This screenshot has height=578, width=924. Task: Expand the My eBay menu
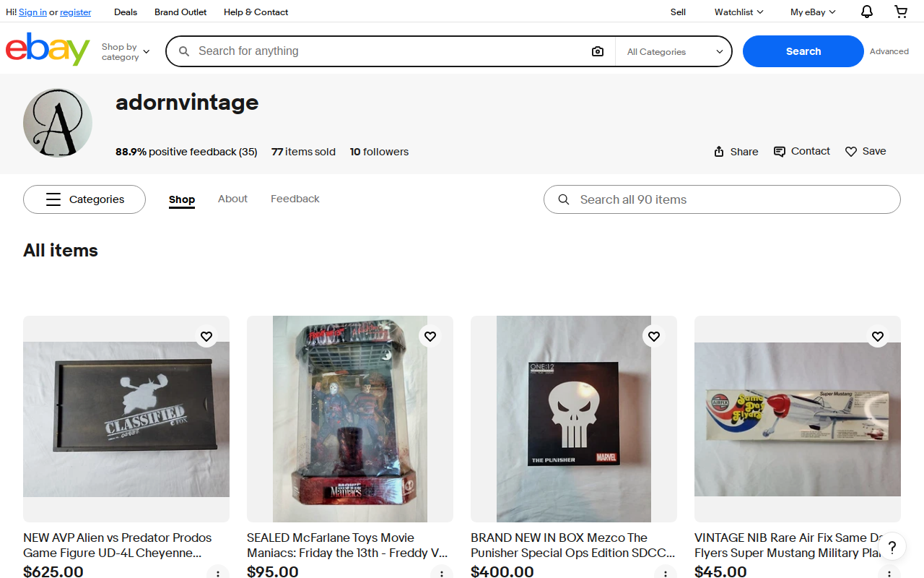pyautogui.click(x=813, y=12)
